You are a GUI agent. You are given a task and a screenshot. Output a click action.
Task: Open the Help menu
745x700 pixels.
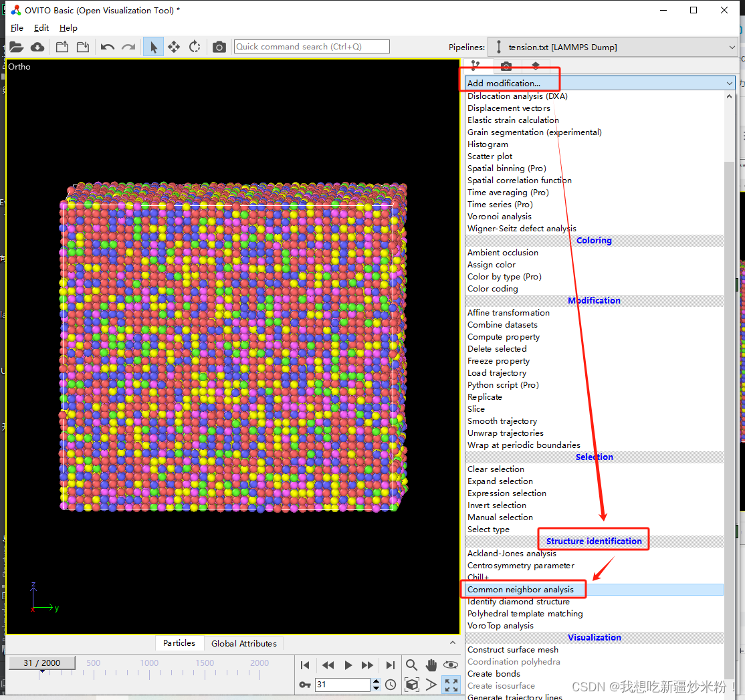point(68,28)
